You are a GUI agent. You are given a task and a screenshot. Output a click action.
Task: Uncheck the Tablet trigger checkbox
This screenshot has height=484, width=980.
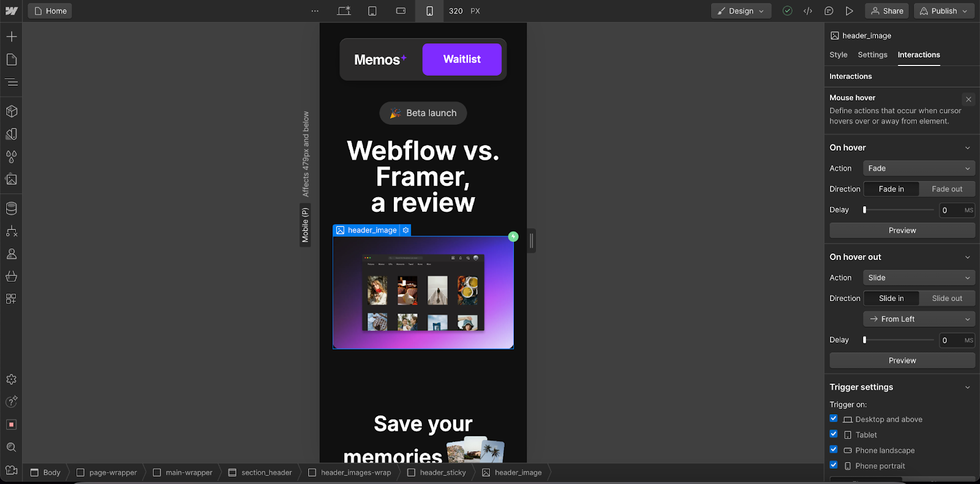coord(834,434)
